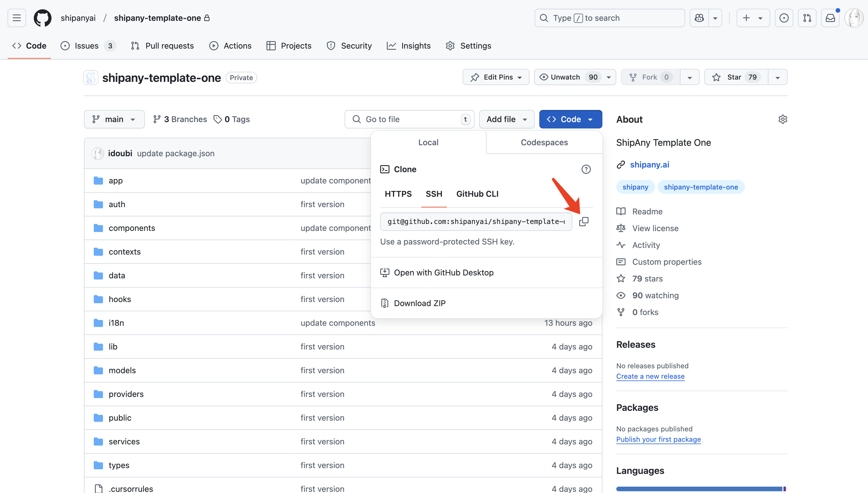Expand the main branch dropdown

pos(114,119)
